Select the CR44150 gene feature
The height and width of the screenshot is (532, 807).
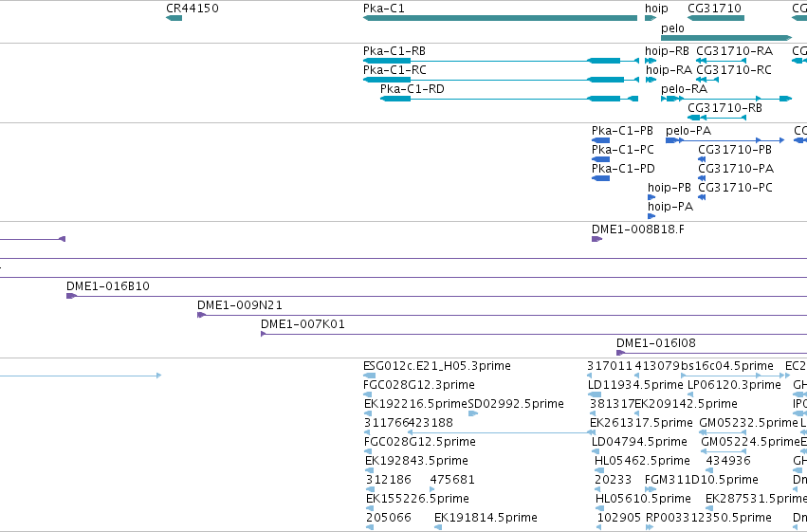click(174, 18)
